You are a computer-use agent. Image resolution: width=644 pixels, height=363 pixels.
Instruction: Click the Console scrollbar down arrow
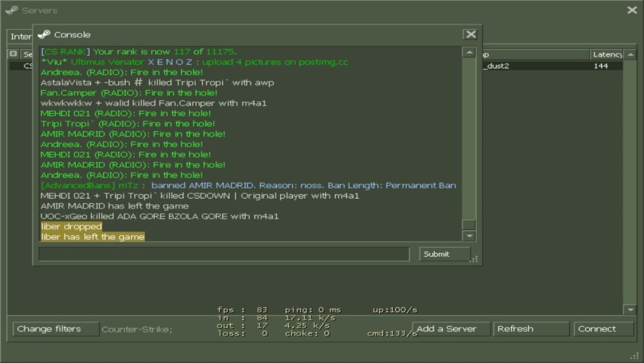pyautogui.click(x=469, y=236)
